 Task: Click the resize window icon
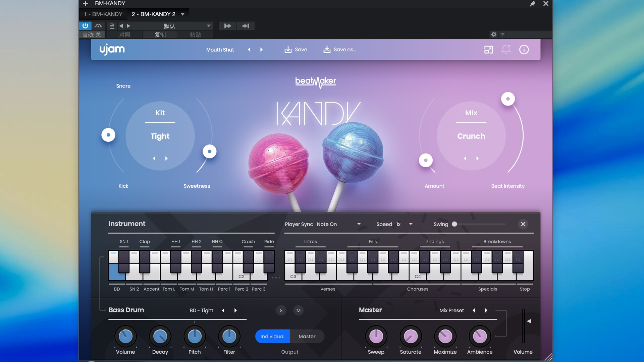(x=489, y=50)
